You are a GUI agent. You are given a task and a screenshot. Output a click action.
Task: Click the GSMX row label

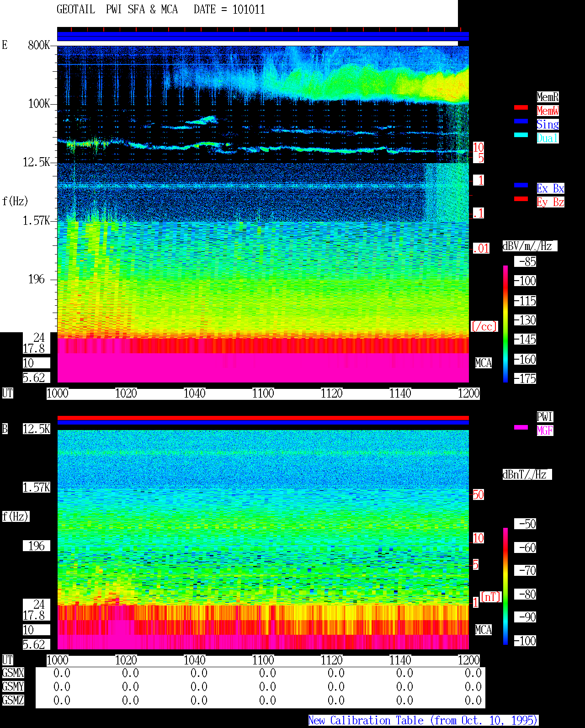pyautogui.click(x=13, y=673)
